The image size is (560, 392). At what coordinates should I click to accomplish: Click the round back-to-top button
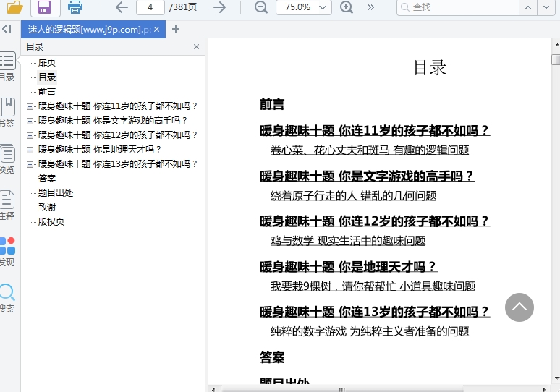click(519, 307)
